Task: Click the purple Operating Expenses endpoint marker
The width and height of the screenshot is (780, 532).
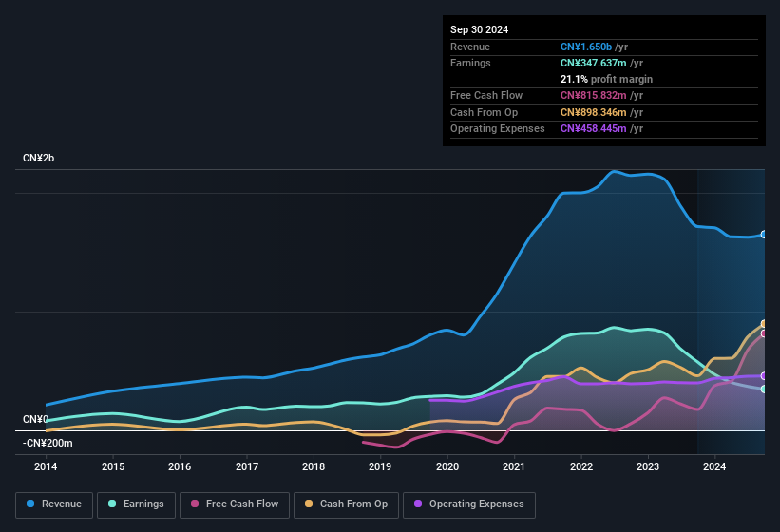Action: (764, 376)
